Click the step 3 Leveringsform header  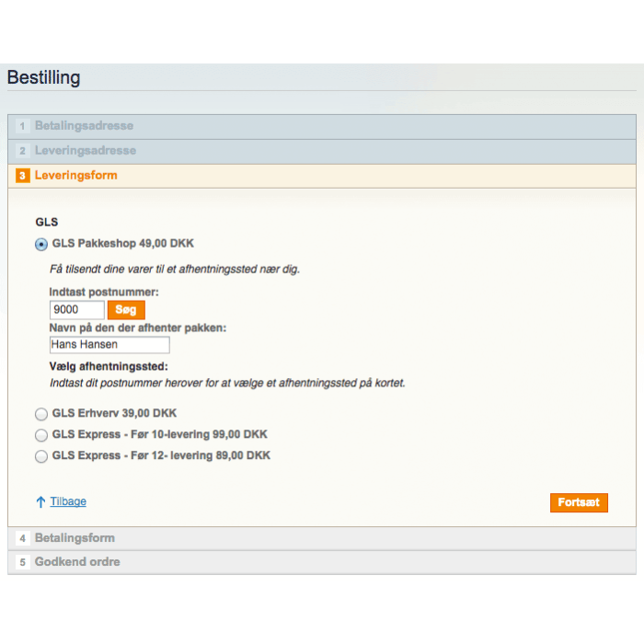coord(322,177)
